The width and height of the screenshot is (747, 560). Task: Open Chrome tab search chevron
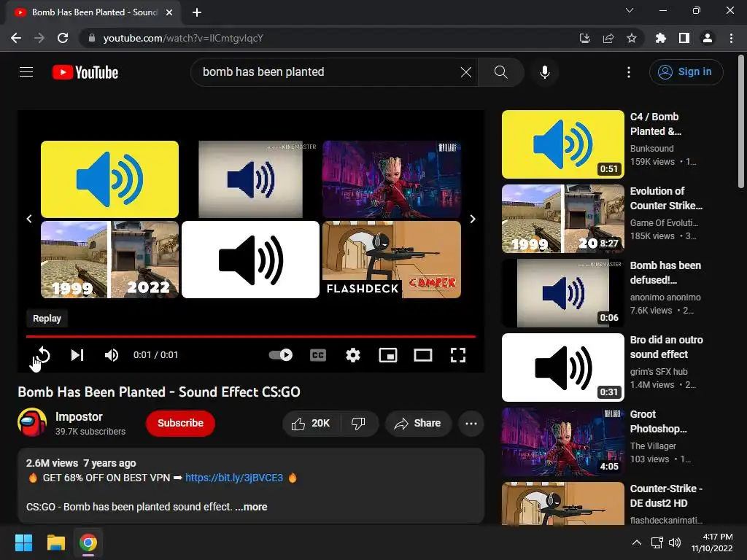[630, 10]
